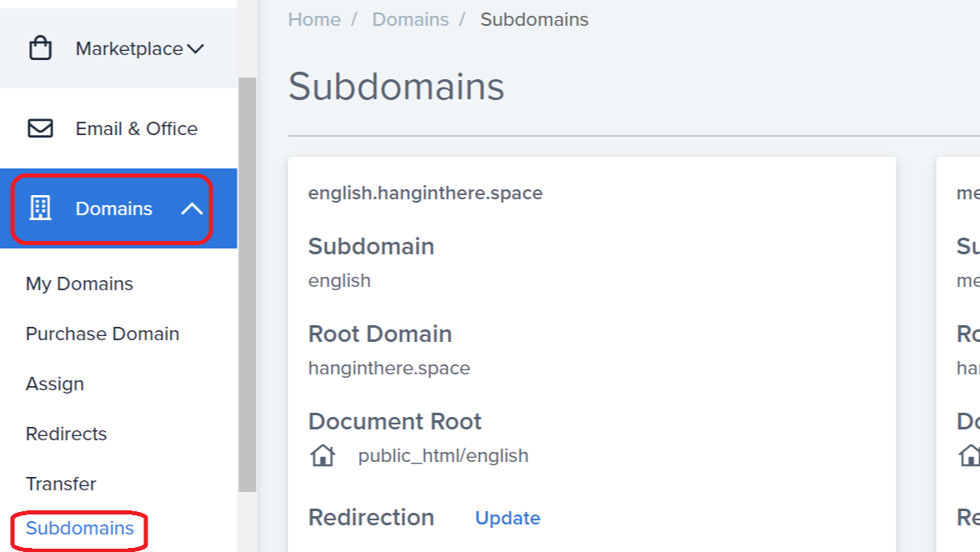Click the house icon beside public_html/english
980x552 pixels.
[322, 455]
